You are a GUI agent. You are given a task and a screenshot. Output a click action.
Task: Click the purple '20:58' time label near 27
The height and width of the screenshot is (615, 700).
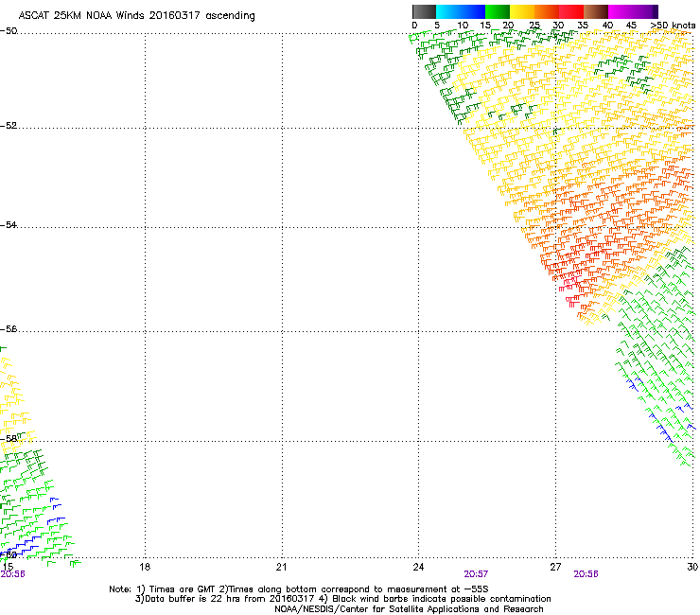(x=586, y=574)
